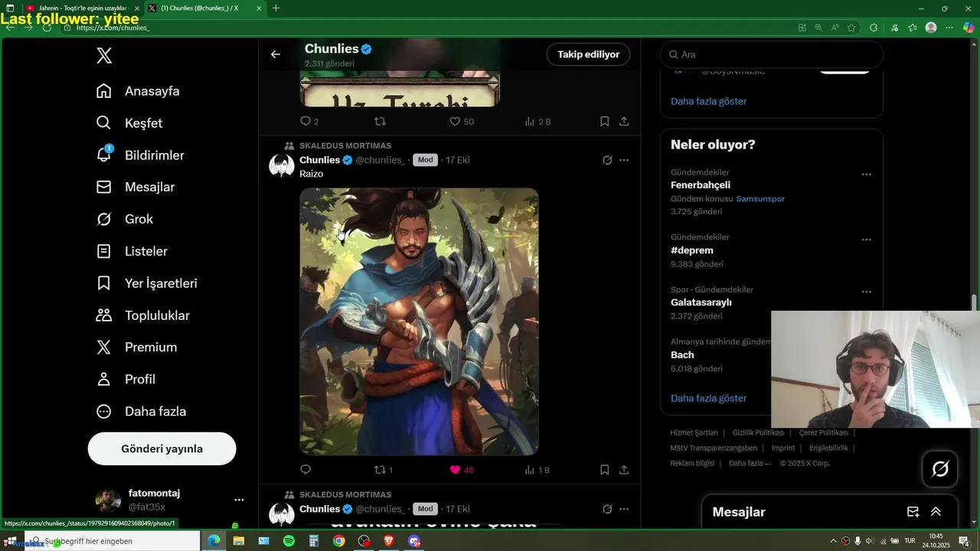Open Keşfet explore page

[x=129, y=123]
